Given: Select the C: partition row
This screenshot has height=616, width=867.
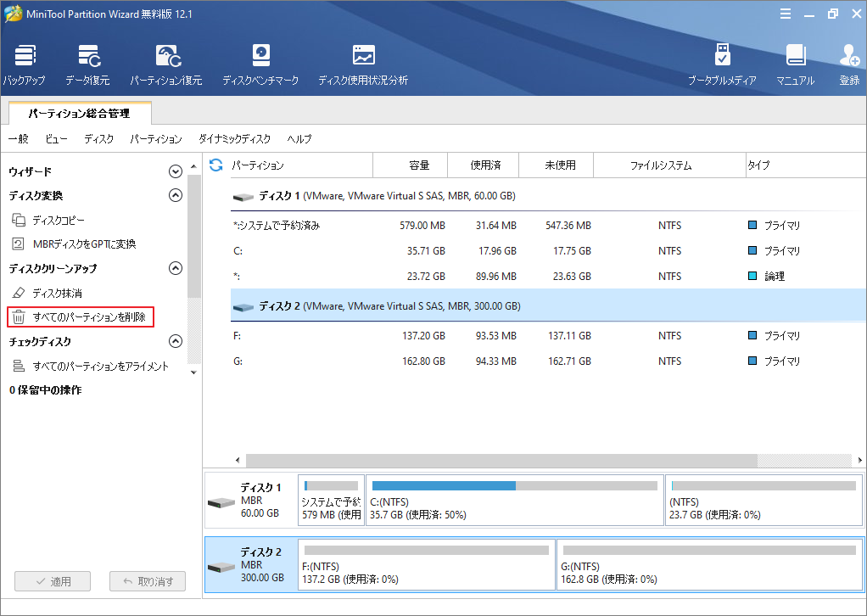Looking at the screenshot, I should coord(548,250).
